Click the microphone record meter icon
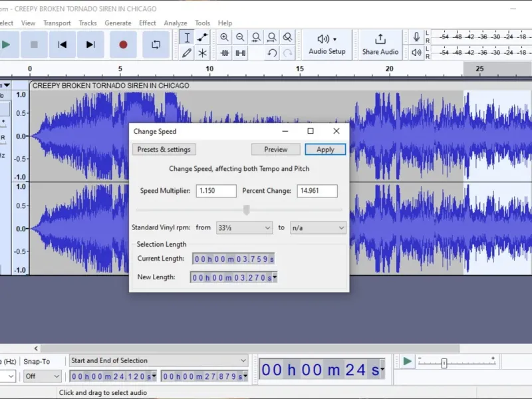 [416, 37]
